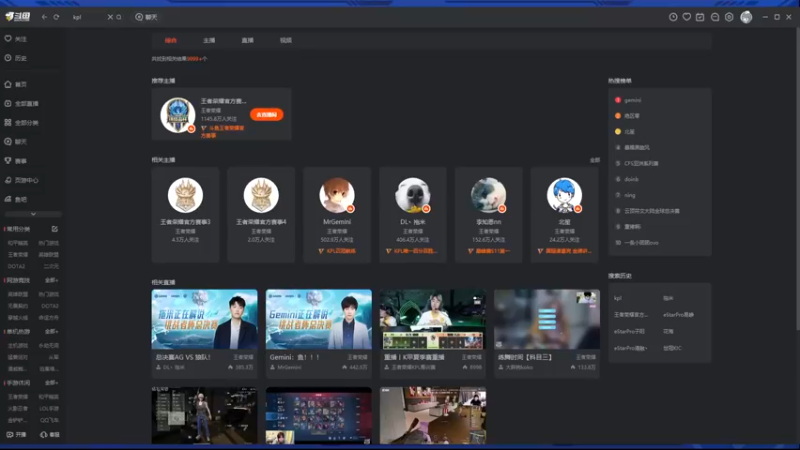View 全部 related streamers link
Viewport: 800px width, 450px height.
tap(595, 160)
